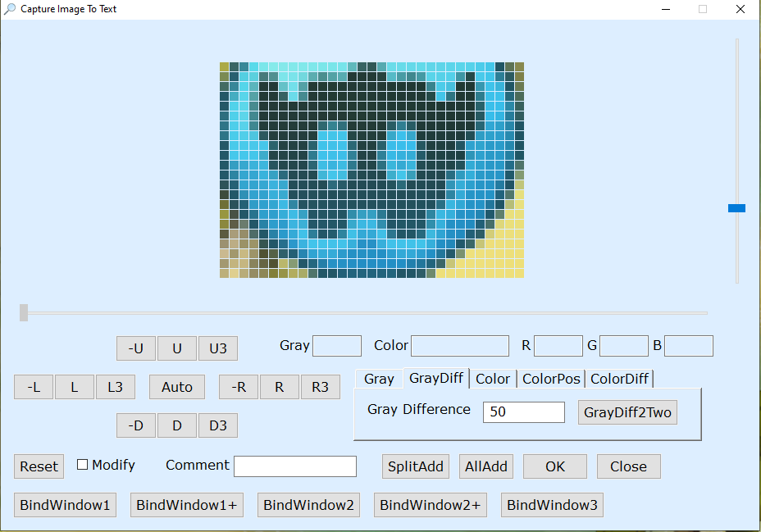Focus the Comment input field
This screenshot has width=761, height=532.
[x=295, y=466]
